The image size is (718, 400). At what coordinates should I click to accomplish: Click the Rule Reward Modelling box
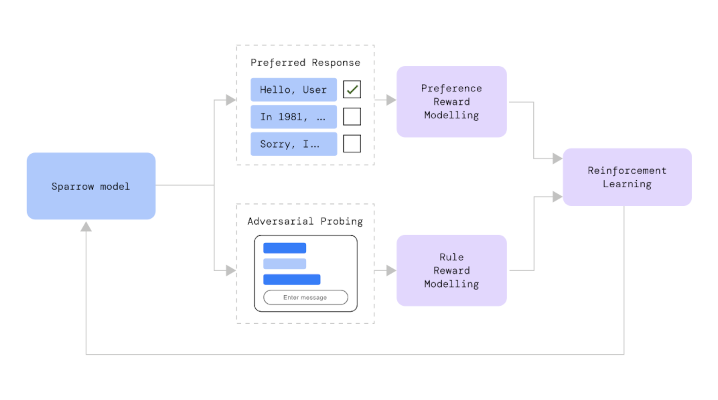(x=451, y=270)
